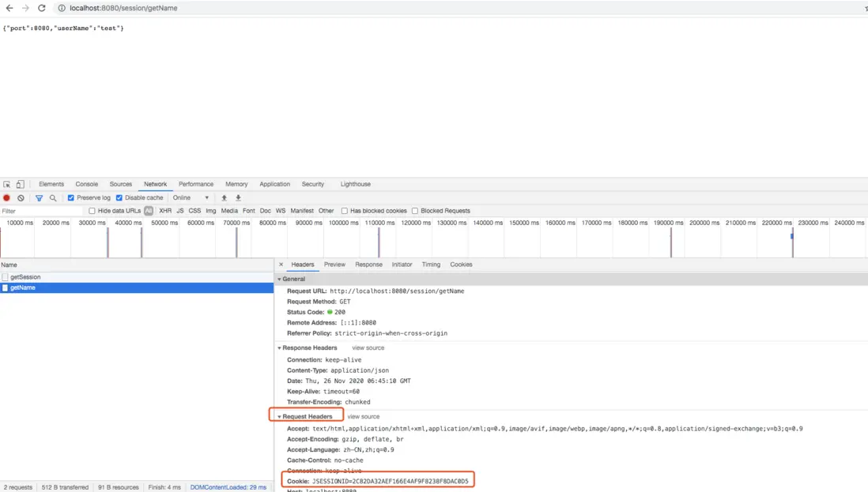Open the Console panel tab
The width and height of the screenshot is (868, 492).
pos(87,184)
